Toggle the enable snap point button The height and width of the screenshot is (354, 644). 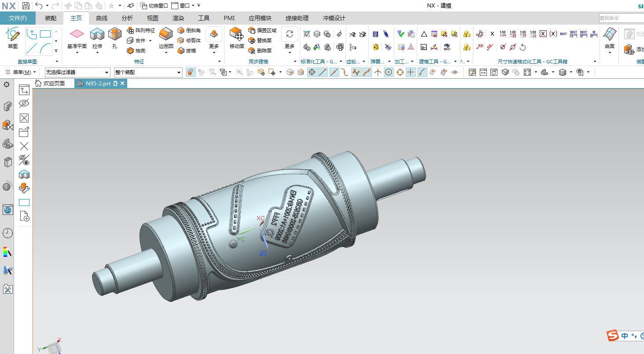(x=312, y=72)
